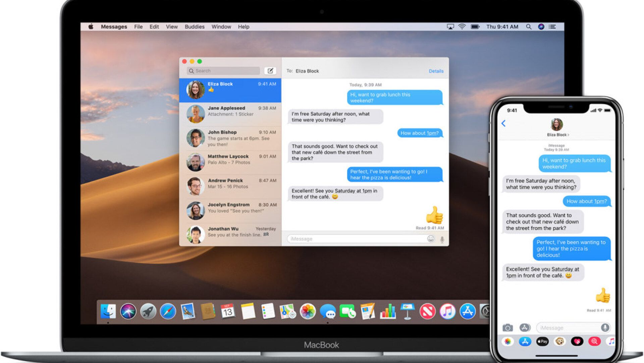The height and width of the screenshot is (363, 644).
Task: Tap Photos app in iPhone app drawer
Action: 507,342
